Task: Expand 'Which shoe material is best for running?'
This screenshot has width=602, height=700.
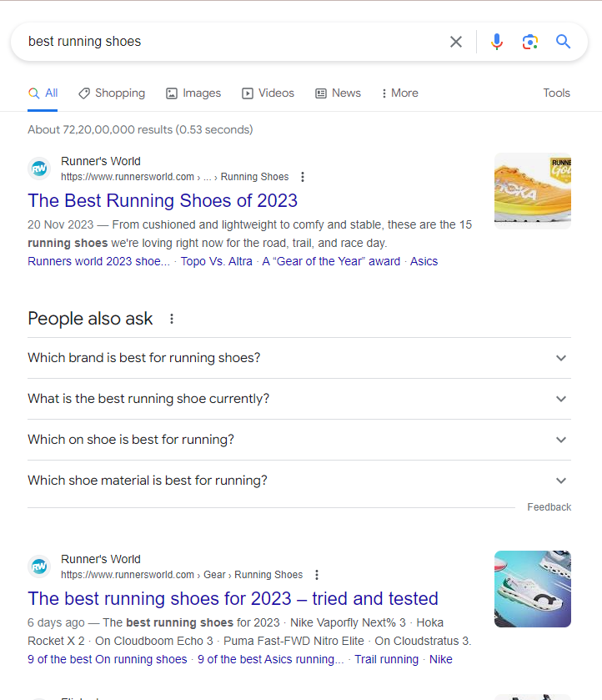Action: pos(560,481)
